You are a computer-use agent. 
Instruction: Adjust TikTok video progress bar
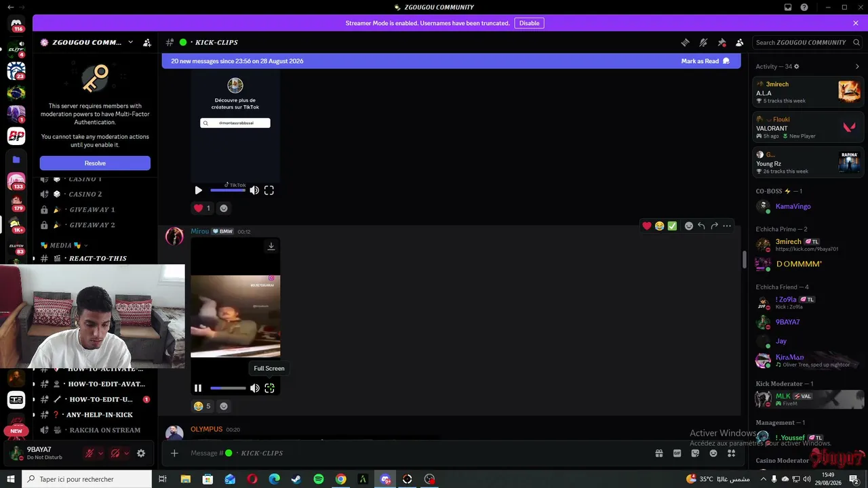(228, 190)
